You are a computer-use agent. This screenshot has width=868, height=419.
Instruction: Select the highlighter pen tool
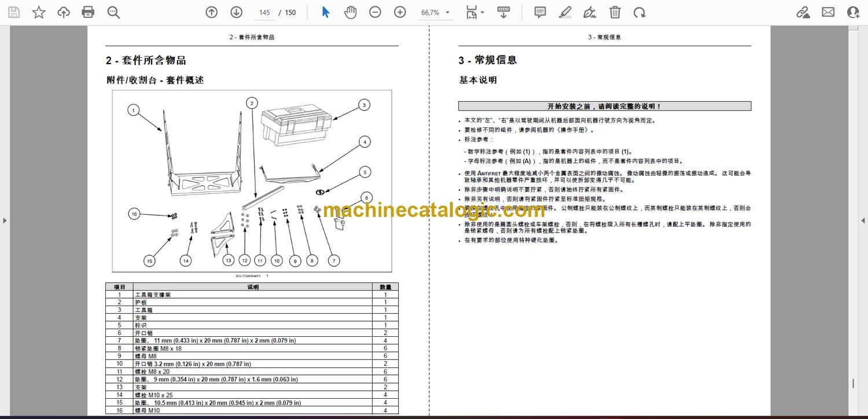565,12
